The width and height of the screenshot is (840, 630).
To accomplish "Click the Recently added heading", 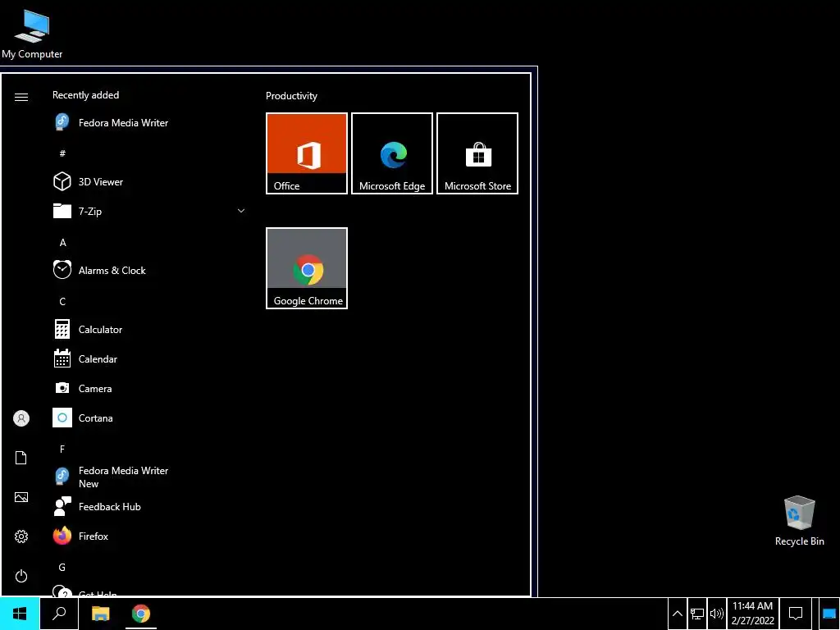I will point(85,95).
